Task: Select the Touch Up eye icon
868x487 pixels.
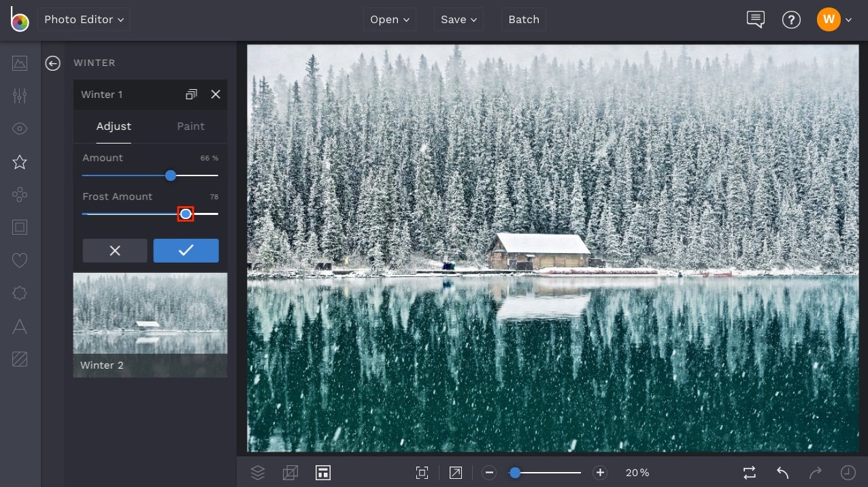Action: pyautogui.click(x=19, y=128)
